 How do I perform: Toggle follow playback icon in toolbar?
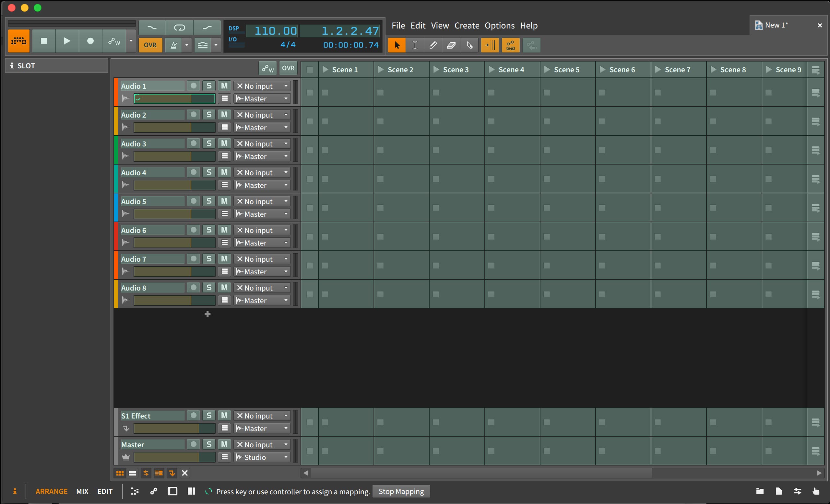pos(490,45)
